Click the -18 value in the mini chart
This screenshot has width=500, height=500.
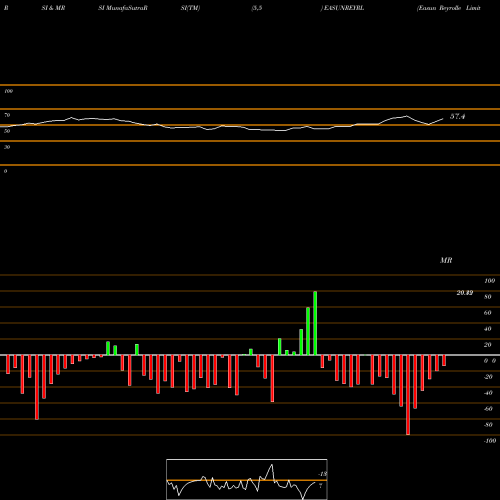(x=323, y=474)
